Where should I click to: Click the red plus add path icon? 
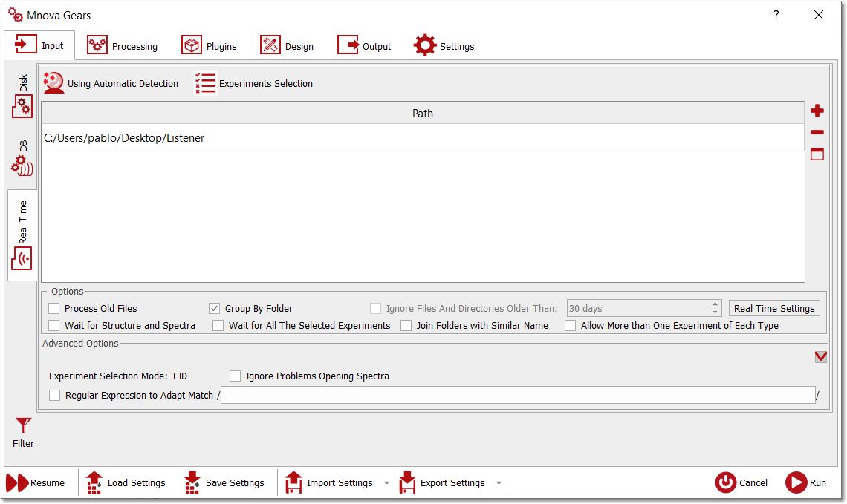tap(817, 111)
